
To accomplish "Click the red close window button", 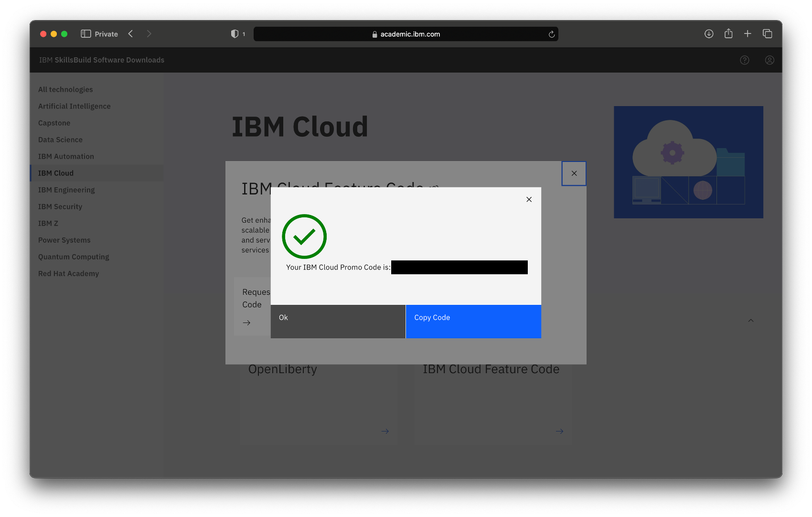I will tap(43, 34).
